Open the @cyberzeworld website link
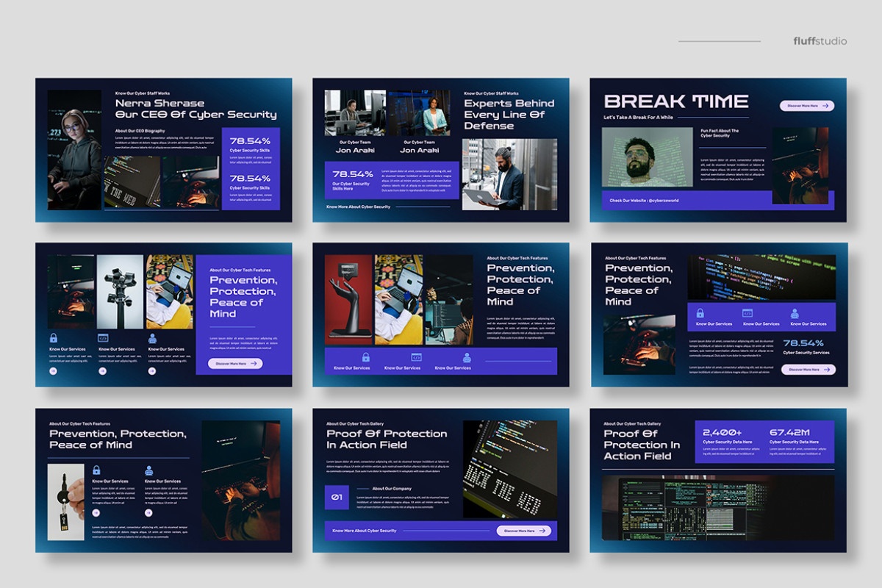The width and height of the screenshot is (882, 588). pos(665,200)
